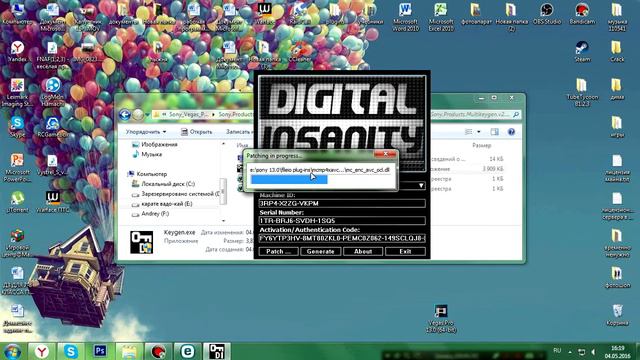This screenshot has height=360, width=640.
Task: Click the Размер column header
Action: (x=482, y=145)
